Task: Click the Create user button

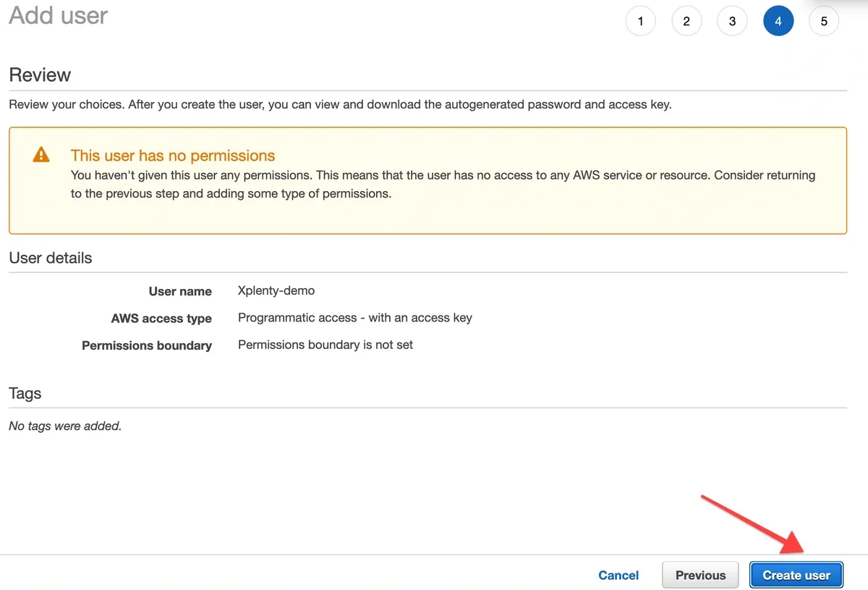Action: [796, 575]
